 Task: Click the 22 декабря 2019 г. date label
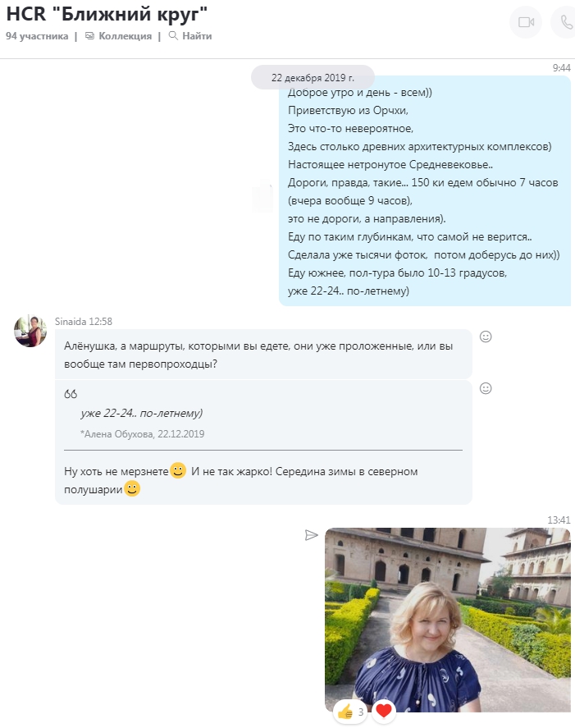[313, 77]
